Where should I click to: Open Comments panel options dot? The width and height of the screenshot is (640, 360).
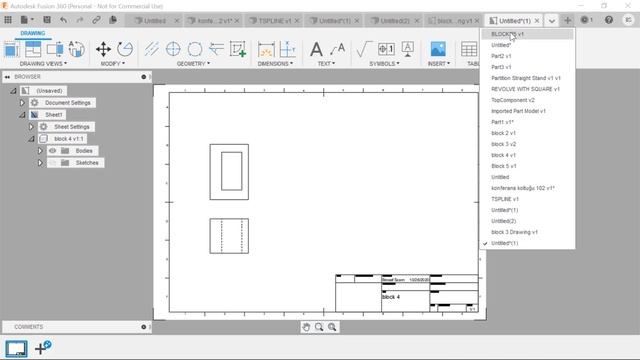coord(144,327)
